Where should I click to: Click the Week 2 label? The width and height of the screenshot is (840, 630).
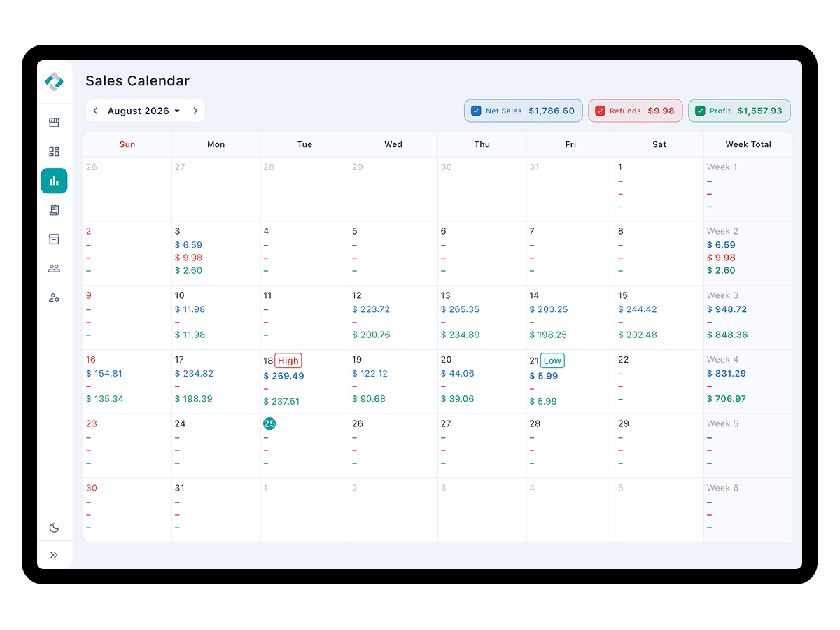(x=722, y=231)
